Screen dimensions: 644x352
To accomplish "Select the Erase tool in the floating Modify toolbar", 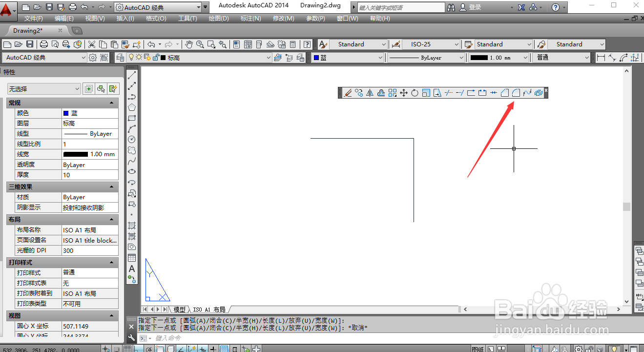I will coord(348,93).
